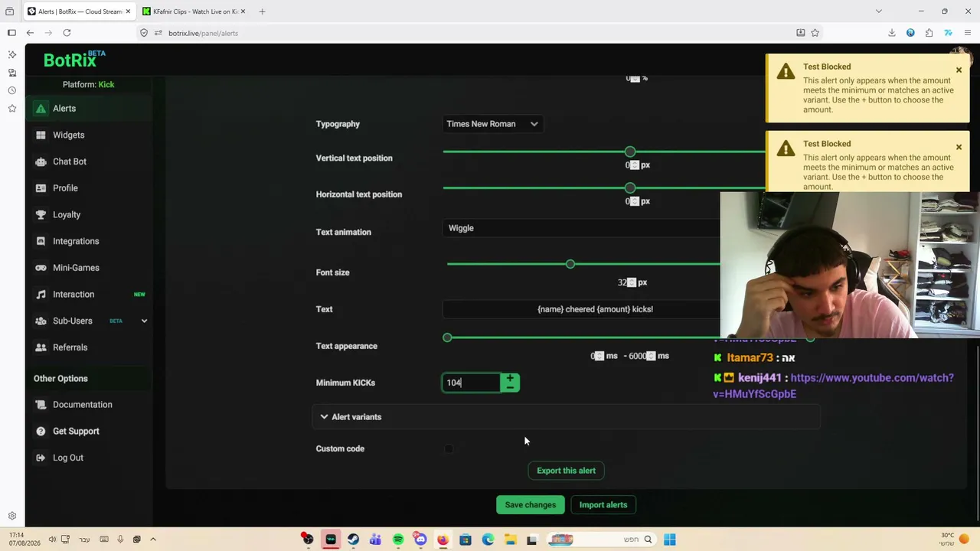
Task: Click the Import alerts button
Action: 603,505
